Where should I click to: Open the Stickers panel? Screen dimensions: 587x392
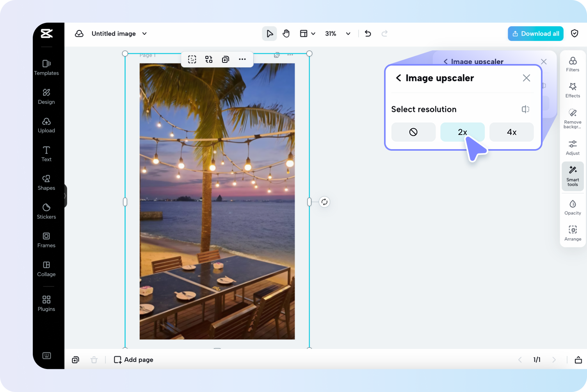click(46, 212)
